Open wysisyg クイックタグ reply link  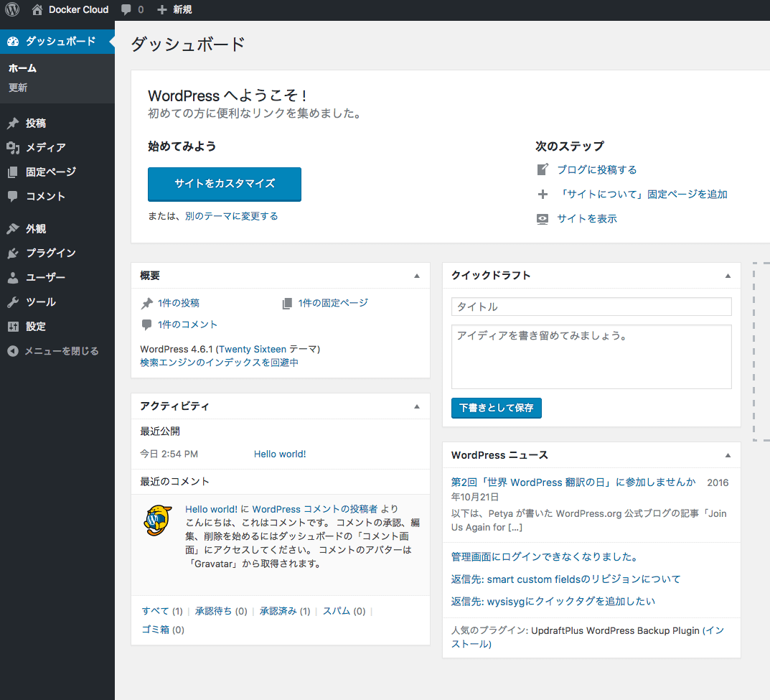point(553,601)
